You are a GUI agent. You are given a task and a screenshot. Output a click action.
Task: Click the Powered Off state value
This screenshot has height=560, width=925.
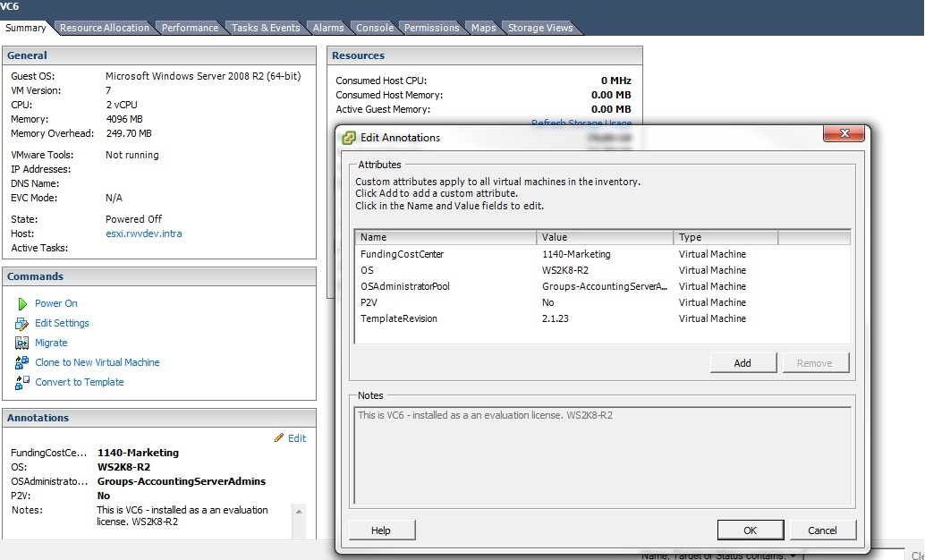[134, 219]
